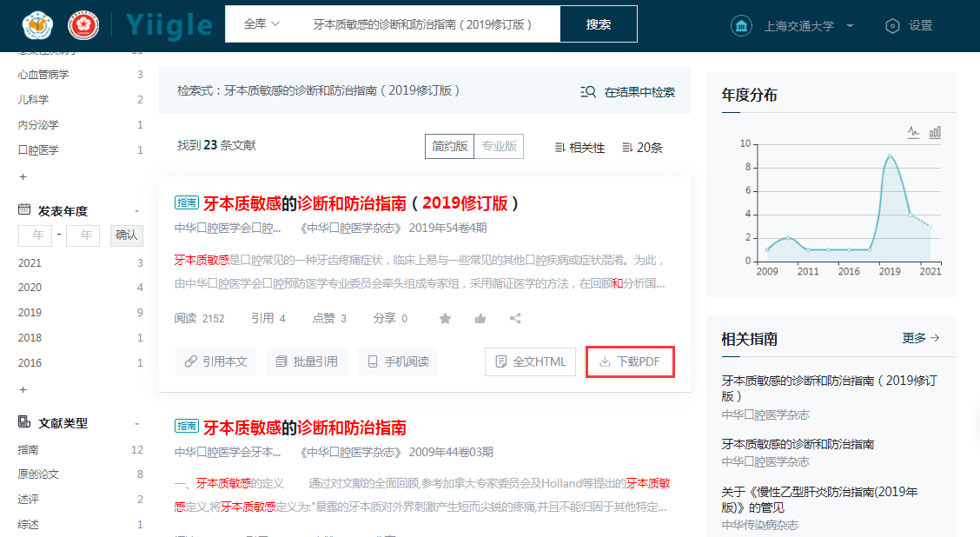This screenshot has height=537, width=980.
Task: Click the 搜索 search button
Action: click(599, 23)
